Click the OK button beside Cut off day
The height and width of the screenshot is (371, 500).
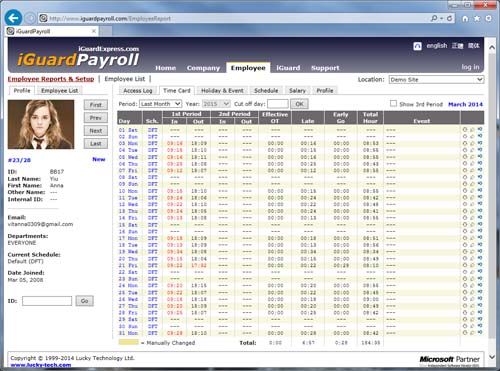tap(299, 104)
